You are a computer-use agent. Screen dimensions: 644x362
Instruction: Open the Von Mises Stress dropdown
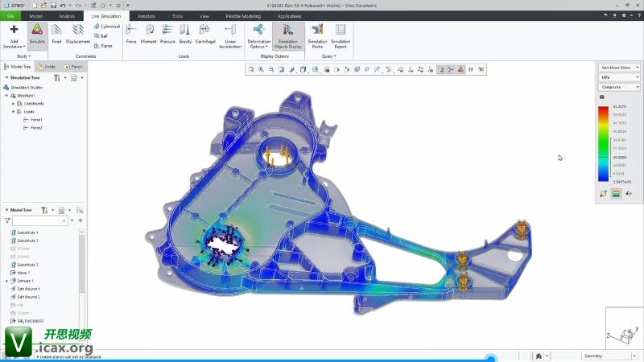619,68
